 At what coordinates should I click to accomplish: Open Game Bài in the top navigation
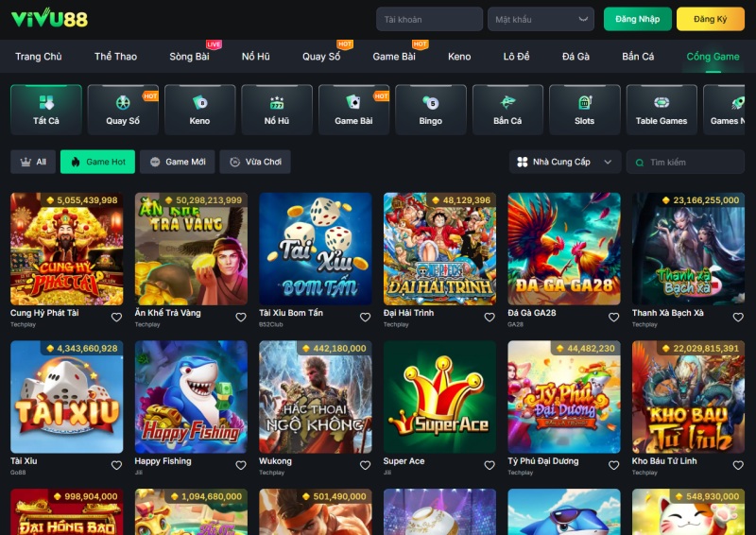point(394,57)
